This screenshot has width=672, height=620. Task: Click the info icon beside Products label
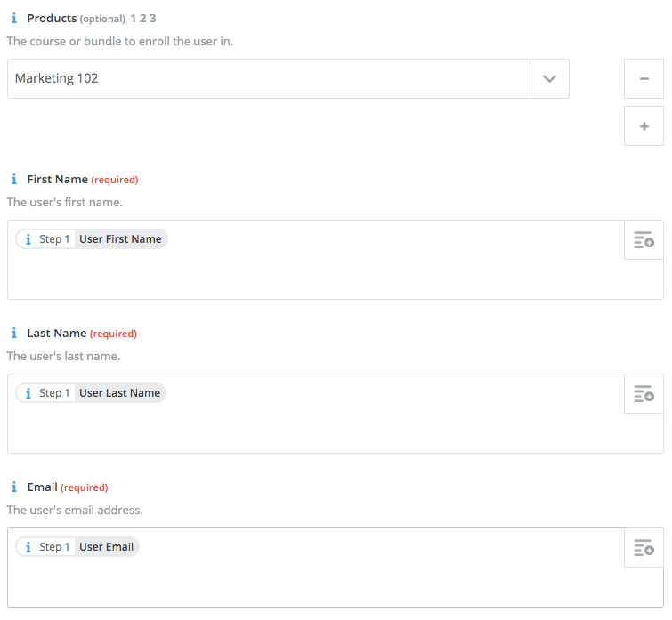(x=13, y=19)
